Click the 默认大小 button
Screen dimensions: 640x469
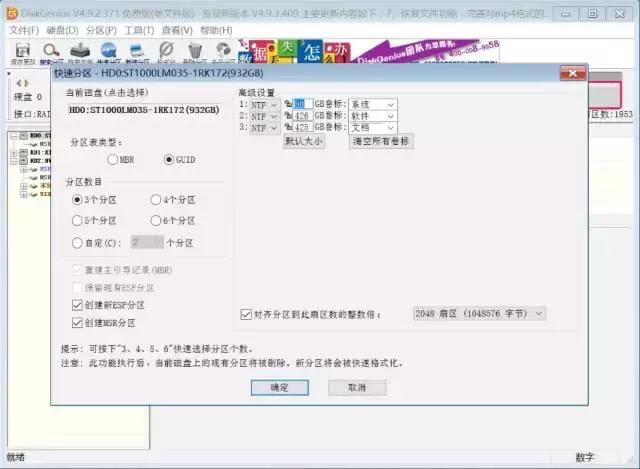(x=304, y=141)
